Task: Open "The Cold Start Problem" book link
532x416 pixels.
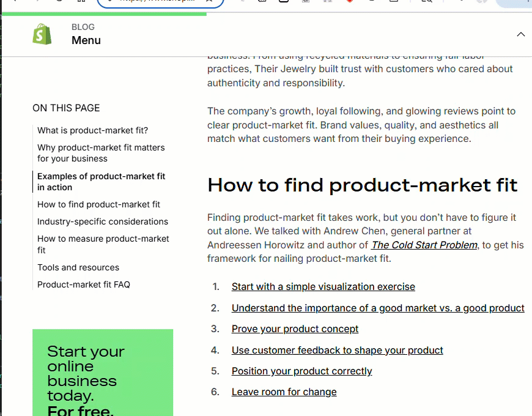Action: pyautogui.click(x=424, y=245)
